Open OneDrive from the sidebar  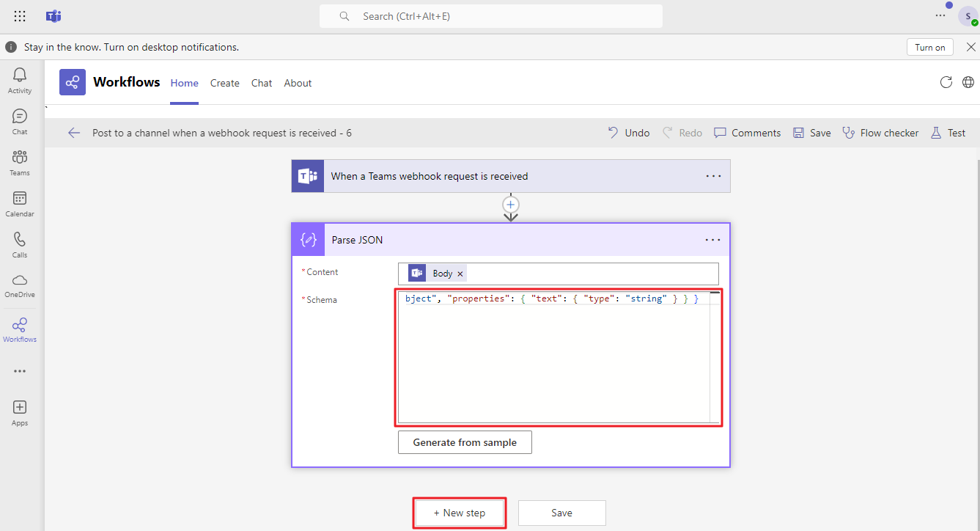pos(20,285)
